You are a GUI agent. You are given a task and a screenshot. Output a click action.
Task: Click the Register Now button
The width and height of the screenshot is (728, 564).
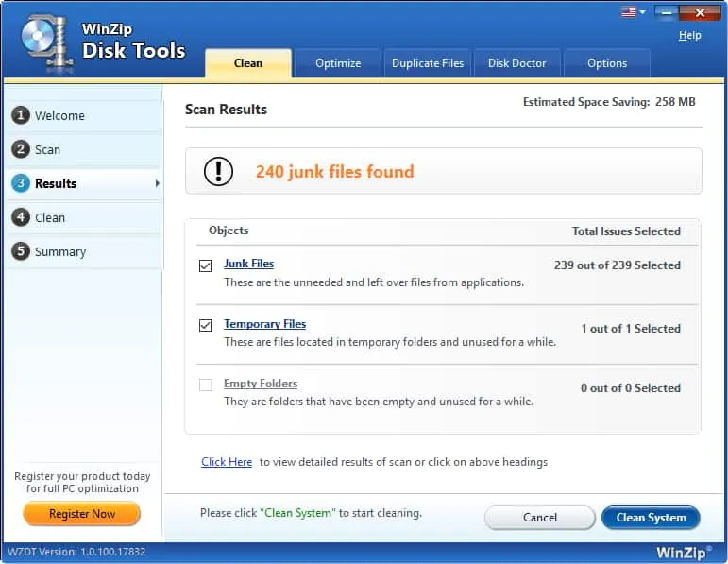(x=82, y=514)
